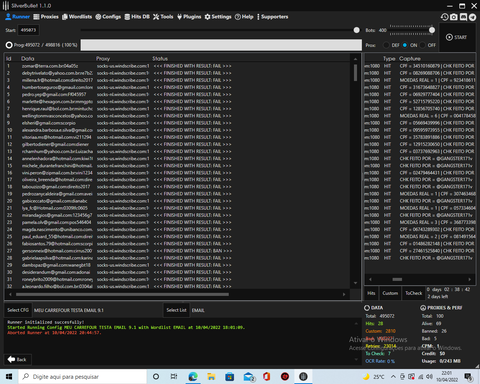
Task: Click the start position slider handle
Action: click(x=357, y=30)
